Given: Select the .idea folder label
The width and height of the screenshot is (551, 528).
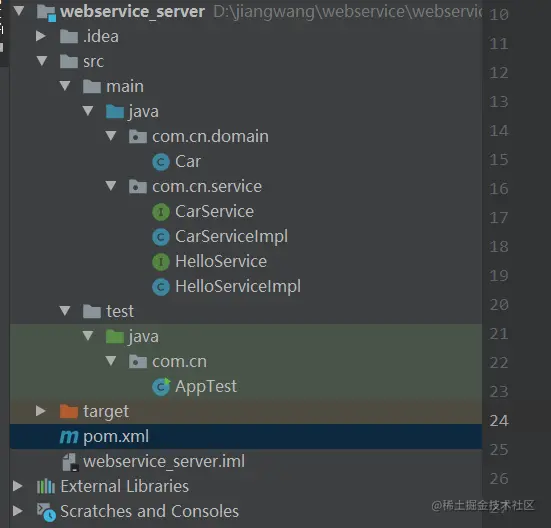Looking at the screenshot, I should (101, 37).
